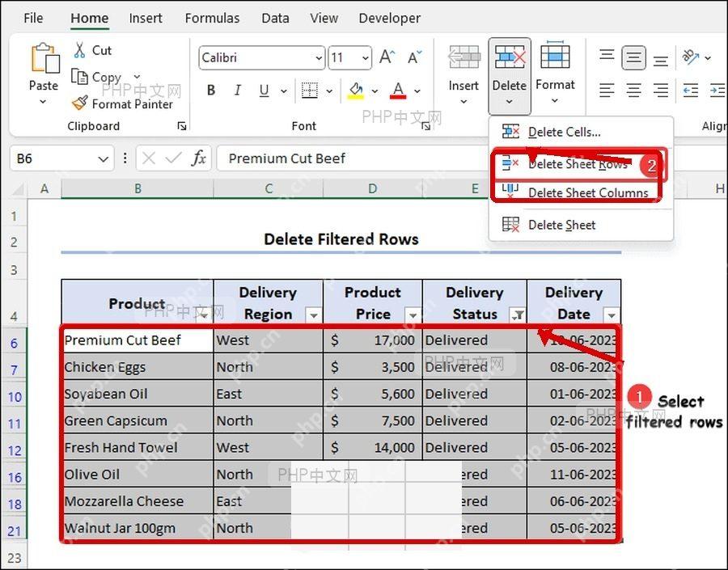Cancel the formula bar entry with X
Image resolution: width=728 pixels, height=570 pixels.
[x=149, y=158]
